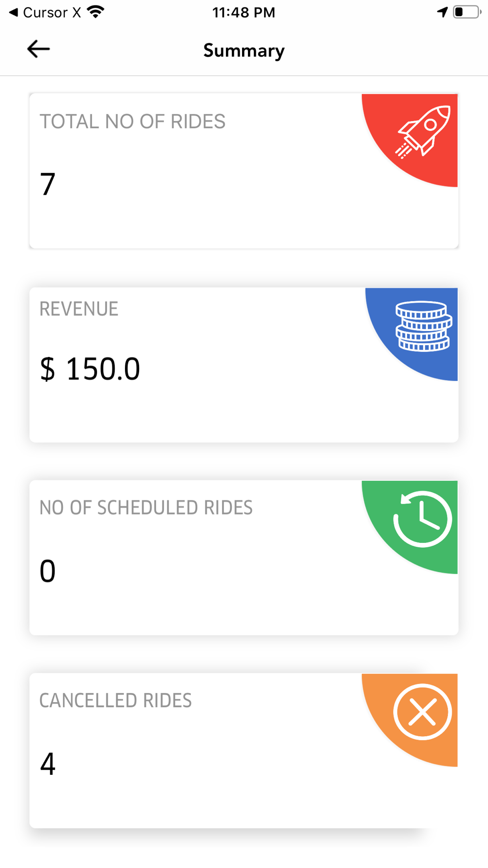Image resolution: width=488 pixels, height=868 pixels.
Task: Open the Total No Of Rides card
Action: (x=244, y=171)
